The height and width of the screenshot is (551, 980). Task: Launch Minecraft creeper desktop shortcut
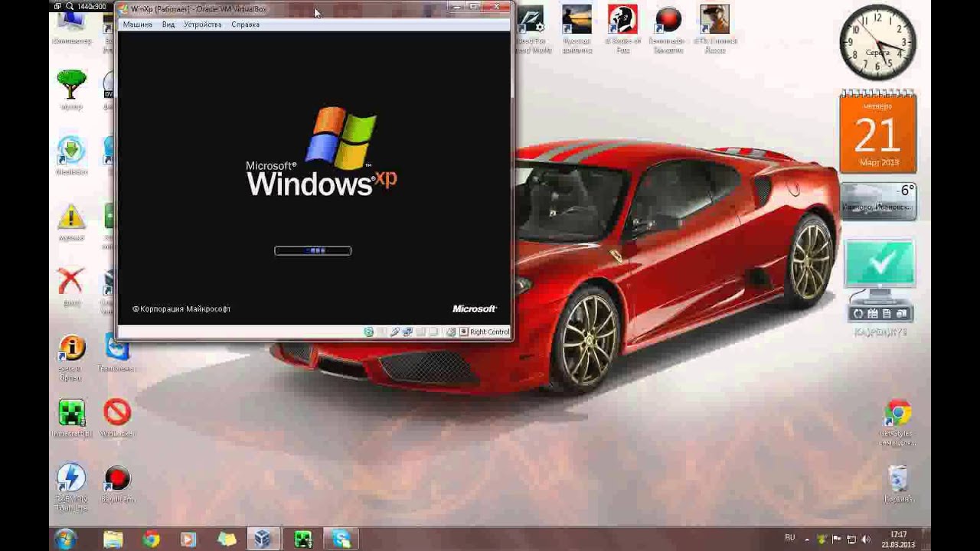click(71, 418)
